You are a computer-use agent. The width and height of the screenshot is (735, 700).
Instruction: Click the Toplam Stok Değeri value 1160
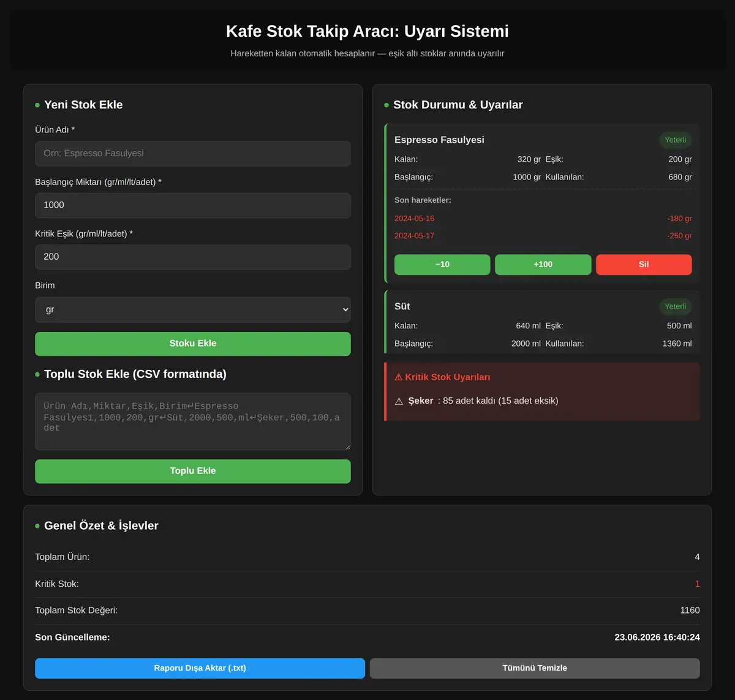pyautogui.click(x=690, y=611)
